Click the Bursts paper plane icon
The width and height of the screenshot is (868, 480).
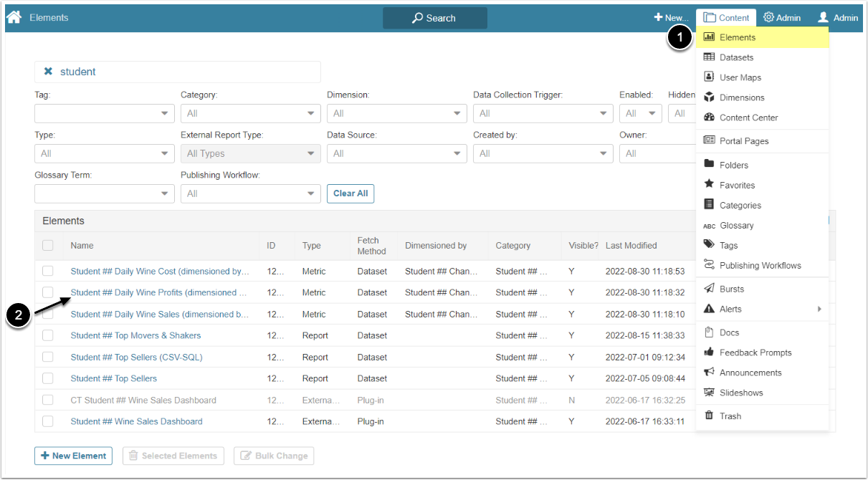709,289
